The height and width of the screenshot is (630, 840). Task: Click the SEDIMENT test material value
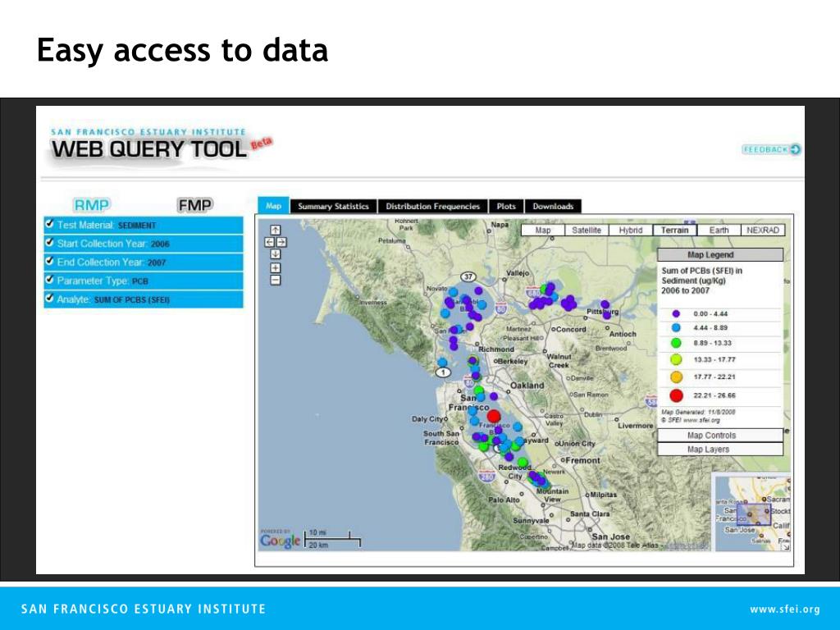[137, 226]
